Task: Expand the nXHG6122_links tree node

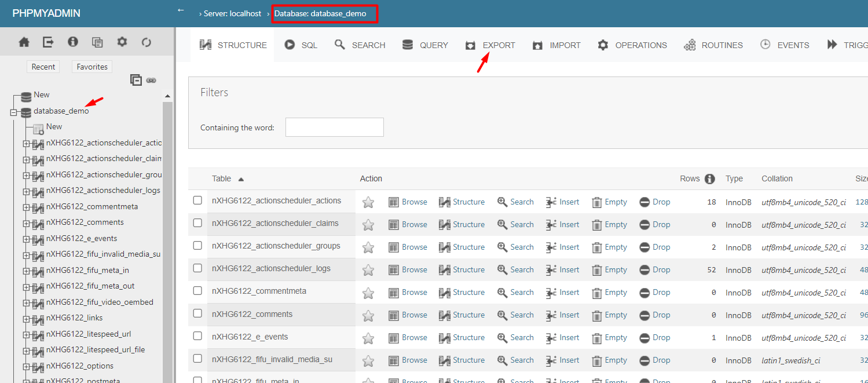Action: point(26,319)
